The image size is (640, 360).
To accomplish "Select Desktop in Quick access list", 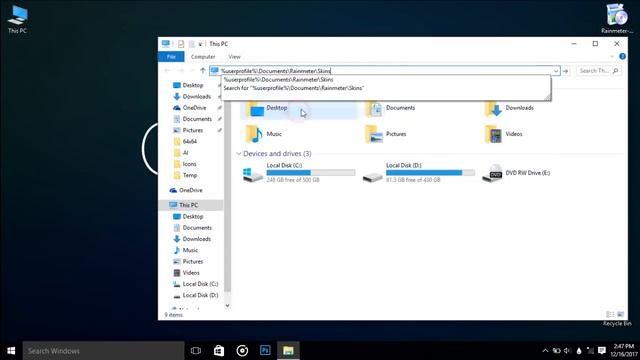I will pos(193,85).
